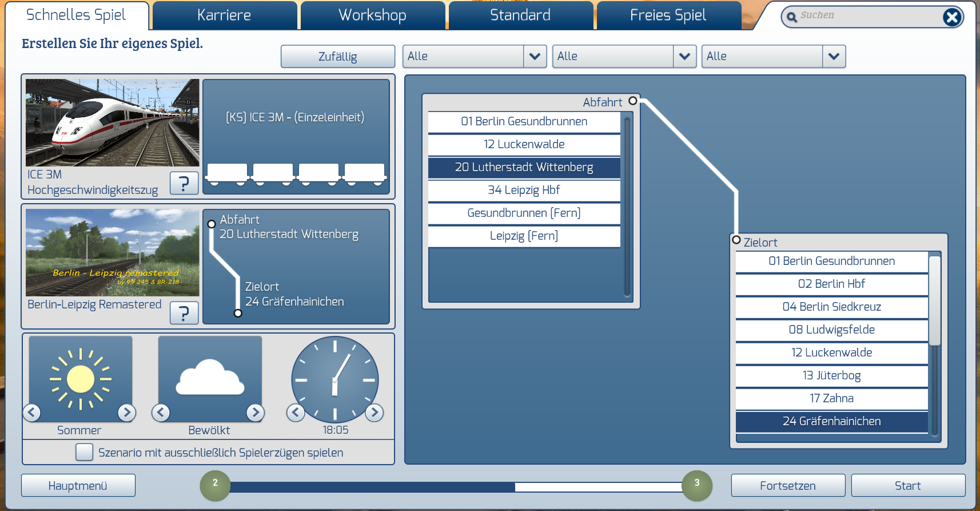This screenshot has height=511, width=980.
Task: Select previous season with the left arrow
Action: pos(32,412)
